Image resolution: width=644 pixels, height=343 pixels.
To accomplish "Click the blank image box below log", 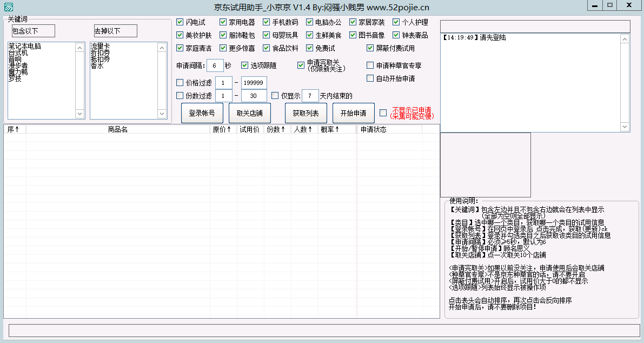I will coord(486,164).
